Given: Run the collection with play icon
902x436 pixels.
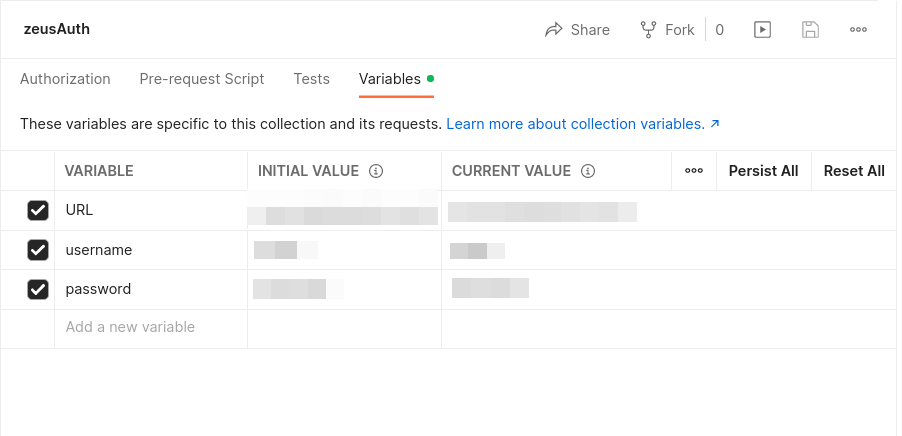Looking at the screenshot, I should pyautogui.click(x=762, y=30).
